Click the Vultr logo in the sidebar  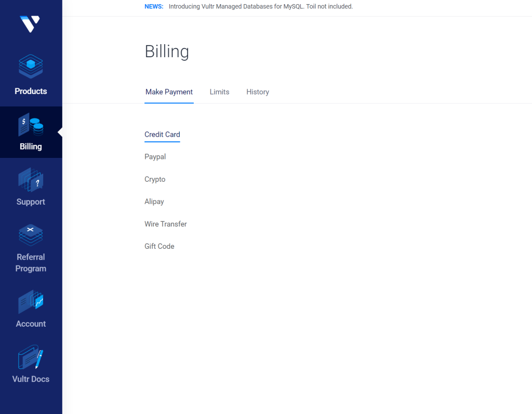click(x=30, y=24)
